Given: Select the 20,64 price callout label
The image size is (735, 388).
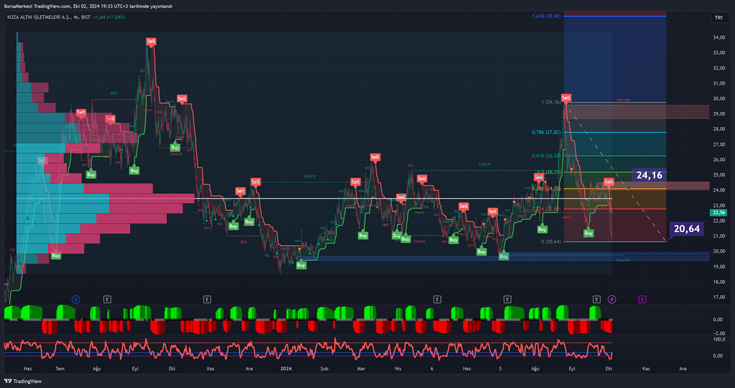Looking at the screenshot, I should (x=687, y=229).
